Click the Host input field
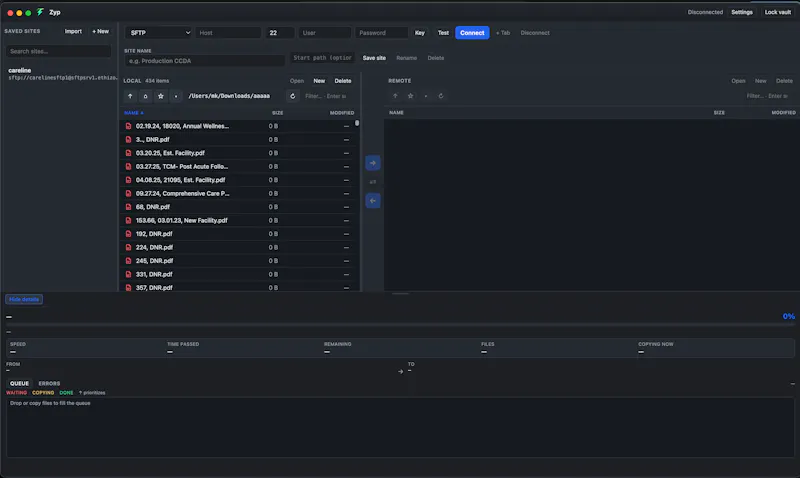Image resolution: width=800 pixels, height=478 pixels. tap(228, 33)
